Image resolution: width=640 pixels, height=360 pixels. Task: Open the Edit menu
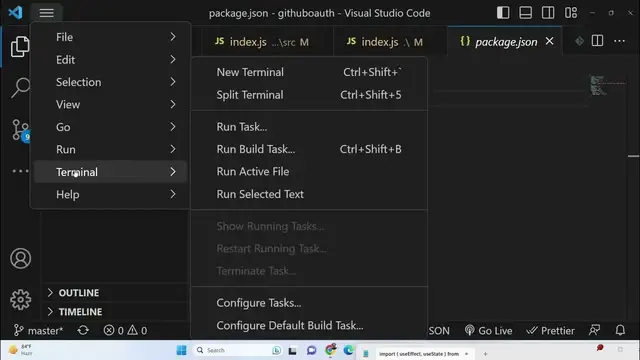(x=111, y=60)
